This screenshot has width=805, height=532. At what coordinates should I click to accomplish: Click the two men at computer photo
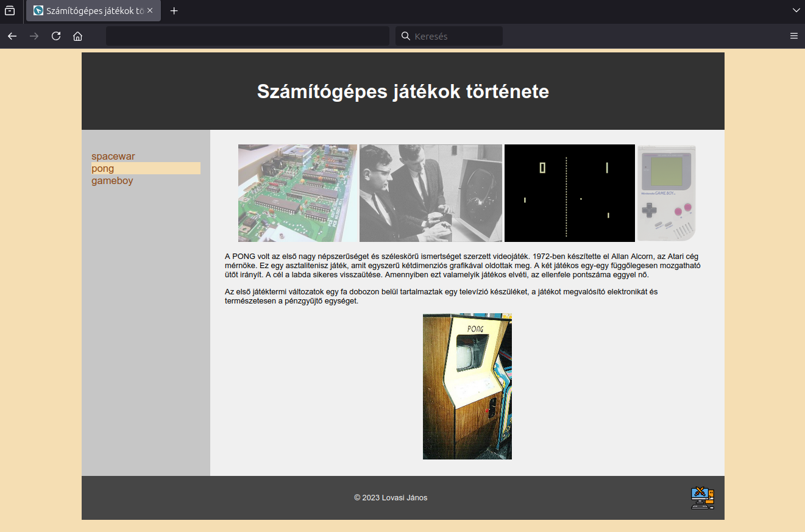(431, 193)
